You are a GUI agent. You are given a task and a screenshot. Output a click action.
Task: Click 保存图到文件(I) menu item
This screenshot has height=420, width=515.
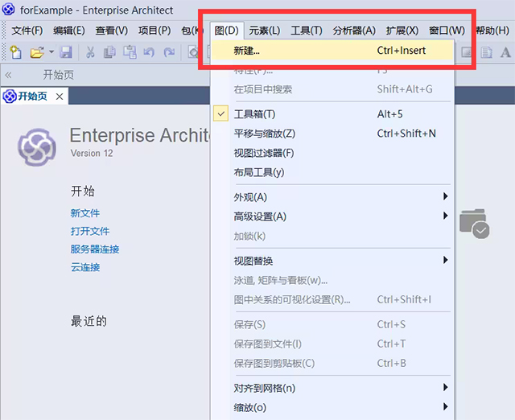pos(332,344)
